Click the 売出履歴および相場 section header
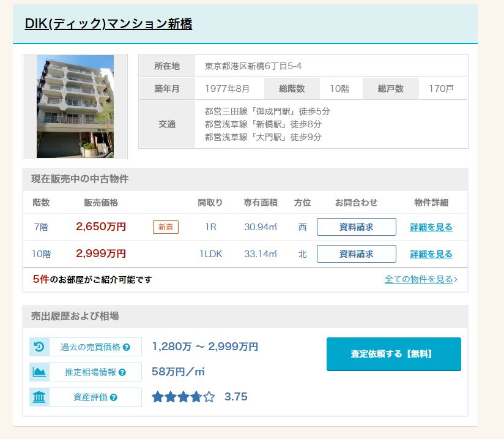 point(75,316)
